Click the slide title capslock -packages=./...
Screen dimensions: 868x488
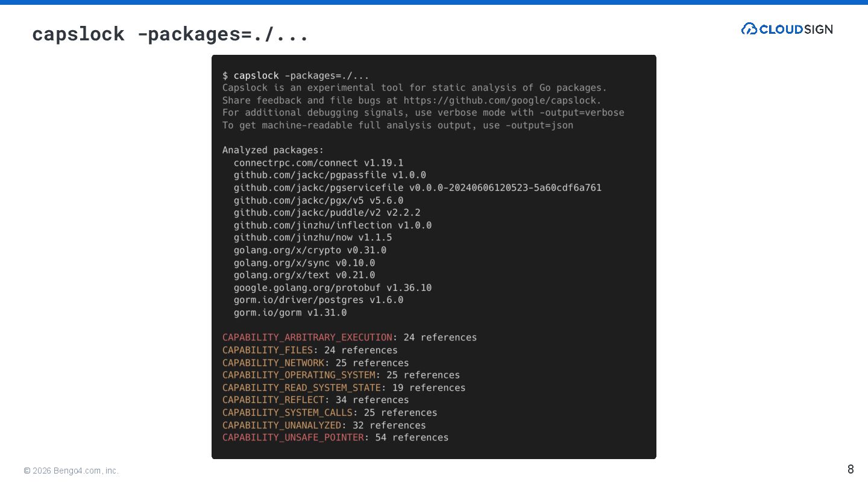click(170, 34)
